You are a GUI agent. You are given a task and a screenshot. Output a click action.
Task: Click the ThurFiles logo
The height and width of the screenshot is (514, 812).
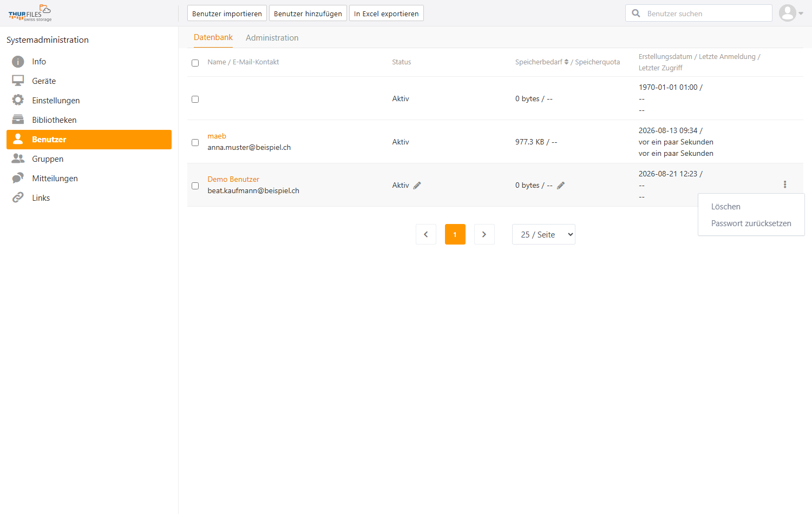30,13
